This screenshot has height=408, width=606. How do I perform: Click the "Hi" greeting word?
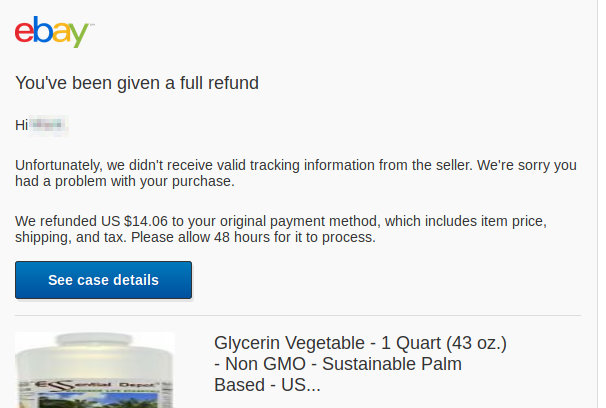pos(21,126)
